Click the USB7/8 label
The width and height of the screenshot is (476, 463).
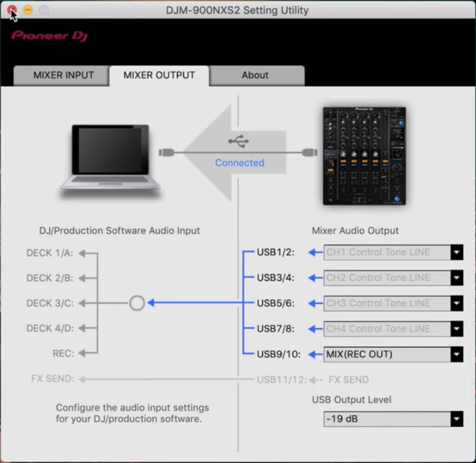[x=275, y=329]
